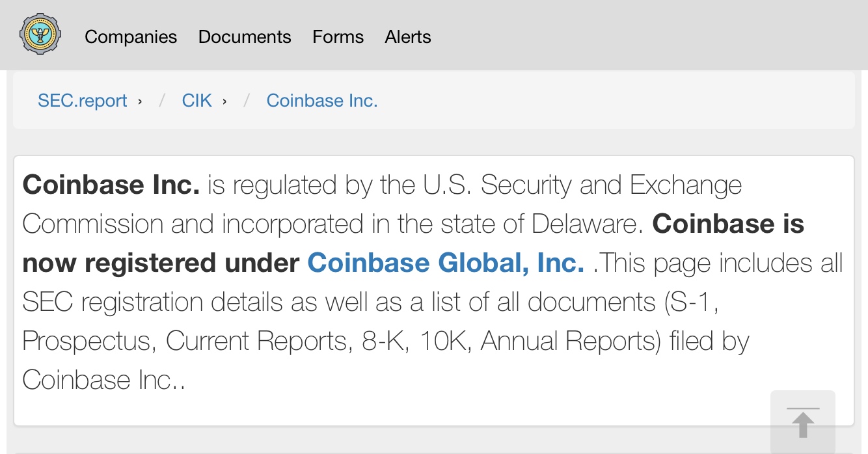Screen dimensions: 868x454
Task: Open the CIK breadcrumb link
Action: point(197,101)
